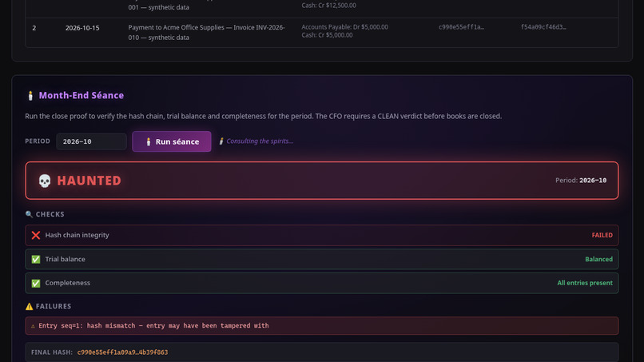The height and width of the screenshot is (362, 644).
Task: Click the small warning icon in hash mismatch row
Action: [33, 326]
